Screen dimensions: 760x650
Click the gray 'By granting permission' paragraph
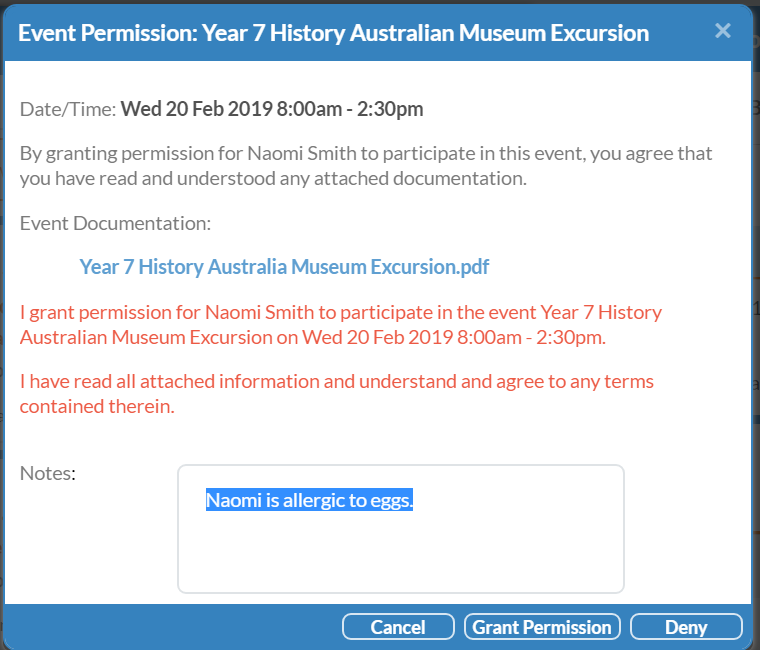coord(366,154)
